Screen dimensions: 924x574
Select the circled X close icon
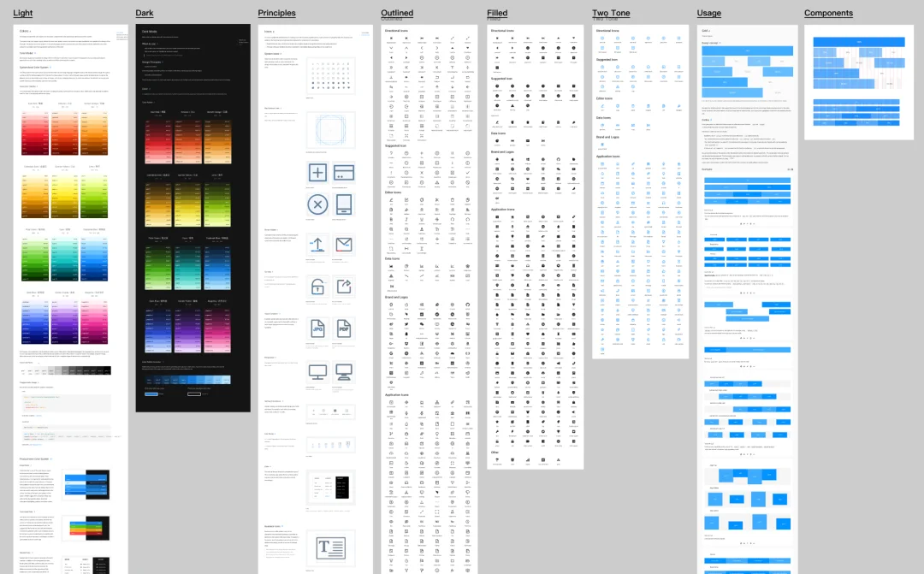pos(317,204)
